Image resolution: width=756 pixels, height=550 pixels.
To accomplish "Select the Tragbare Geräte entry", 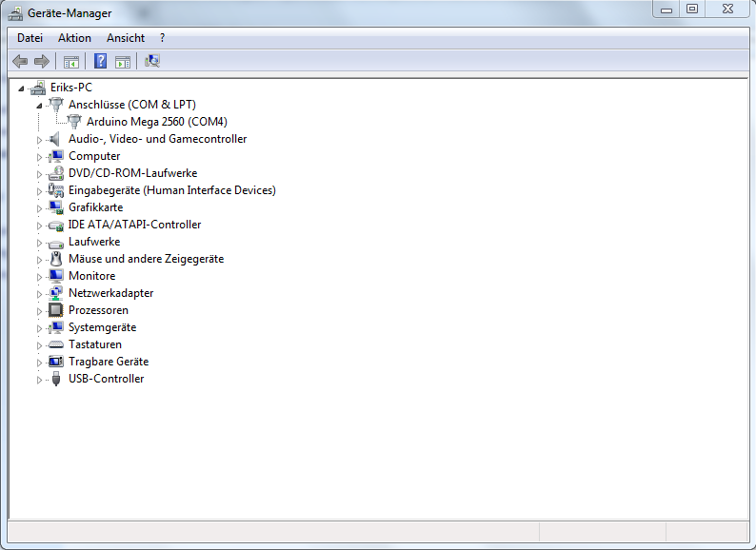I will click(108, 362).
